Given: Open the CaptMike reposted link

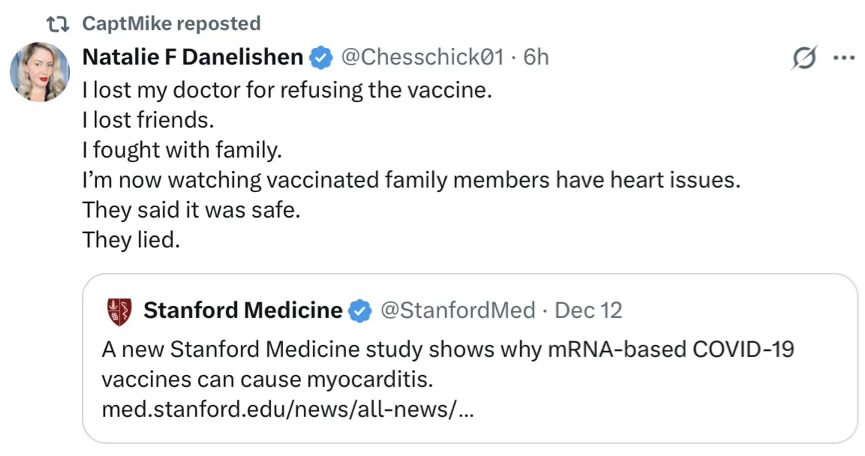Looking at the screenshot, I should coord(171,23).
